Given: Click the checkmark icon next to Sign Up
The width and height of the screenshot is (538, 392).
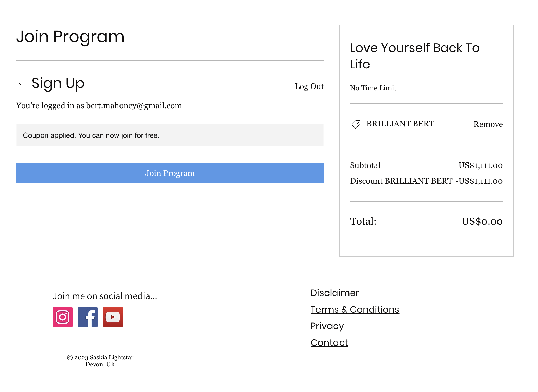Looking at the screenshot, I should [x=22, y=83].
